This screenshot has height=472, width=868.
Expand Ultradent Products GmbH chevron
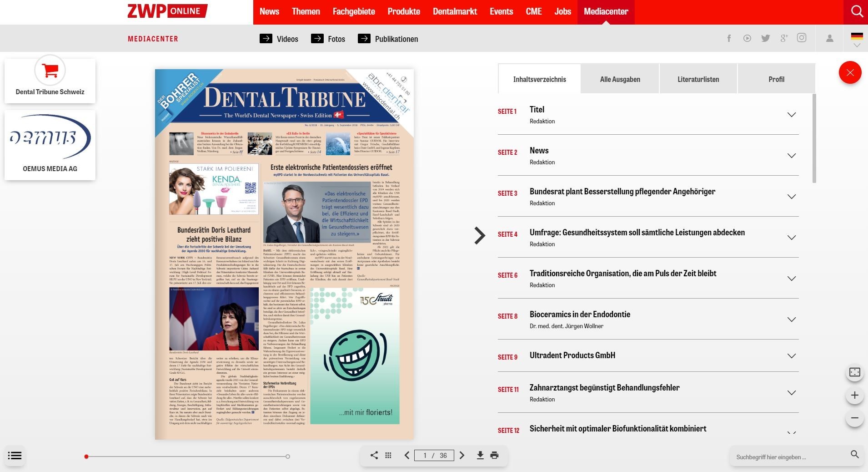click(x=792, y=356)
